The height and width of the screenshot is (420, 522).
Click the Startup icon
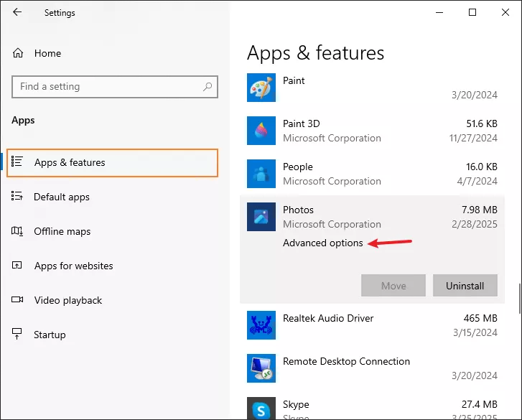pyautogui.click(x=17, y=334)
